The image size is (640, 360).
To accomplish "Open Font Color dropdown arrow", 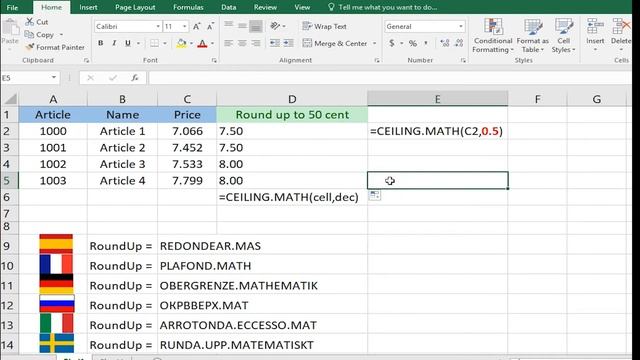I will [x=212, y=44].
